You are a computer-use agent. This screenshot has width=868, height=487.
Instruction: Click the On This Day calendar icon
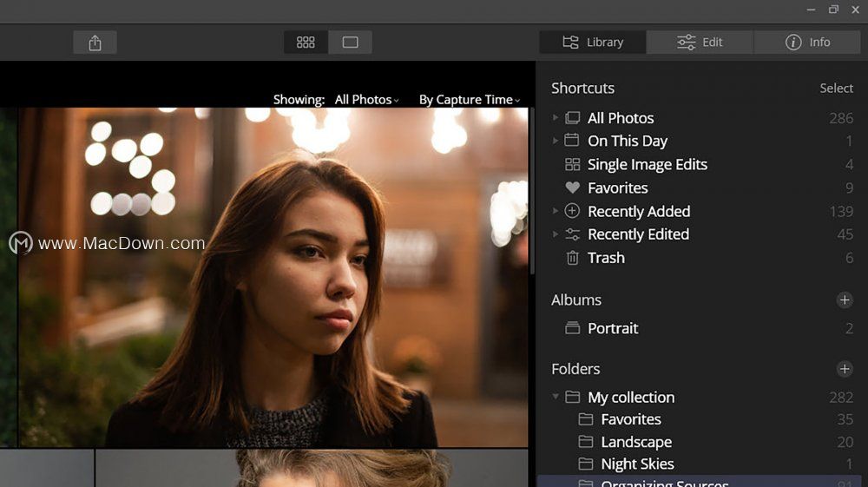(x=572, y=140)
